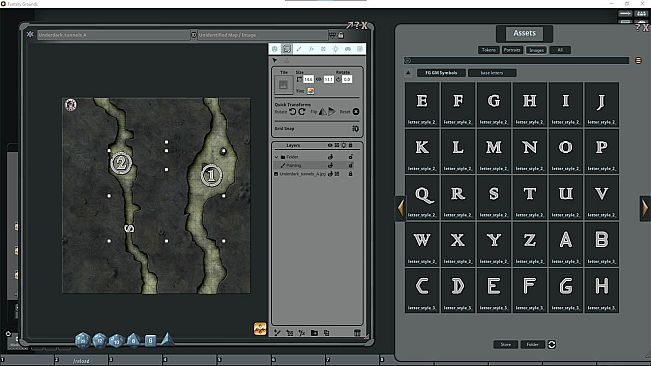Image resolution: width=651 pixels, height=366 pixels.
Task: Open the FG GM Symbols folder breadcrumb
Action: 441,73
